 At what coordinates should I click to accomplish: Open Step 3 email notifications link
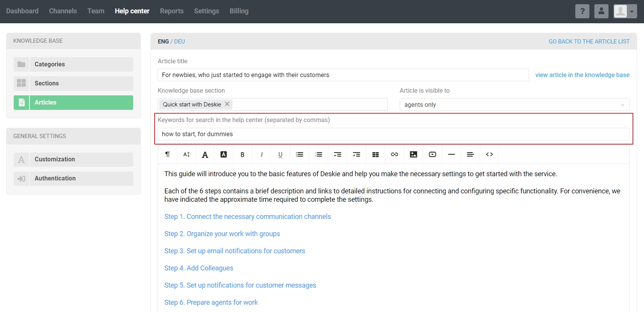(235, 251)
